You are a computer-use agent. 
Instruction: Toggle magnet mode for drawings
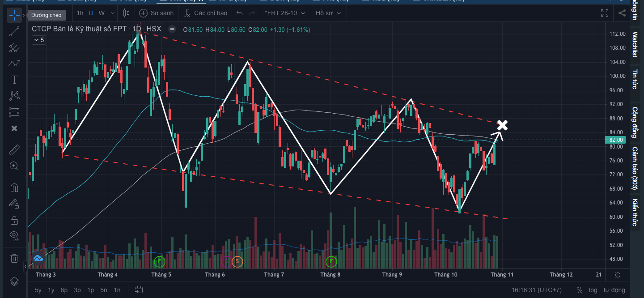point(14,188)
